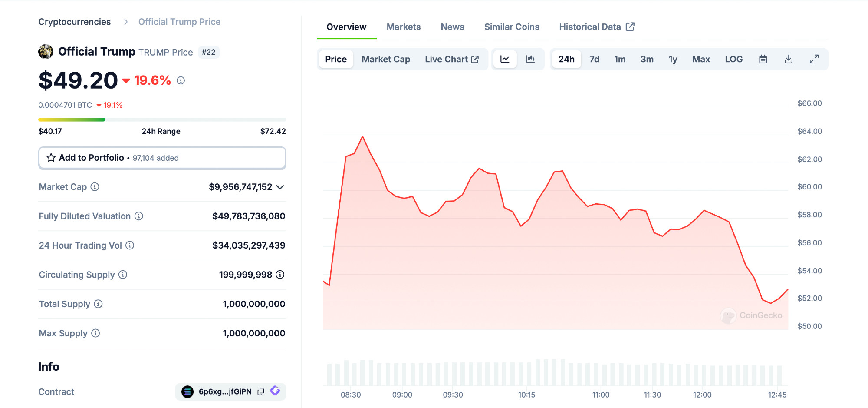Screen dimensions: 868x408
Task: Open the News tab
Action: tap(453, 27)
